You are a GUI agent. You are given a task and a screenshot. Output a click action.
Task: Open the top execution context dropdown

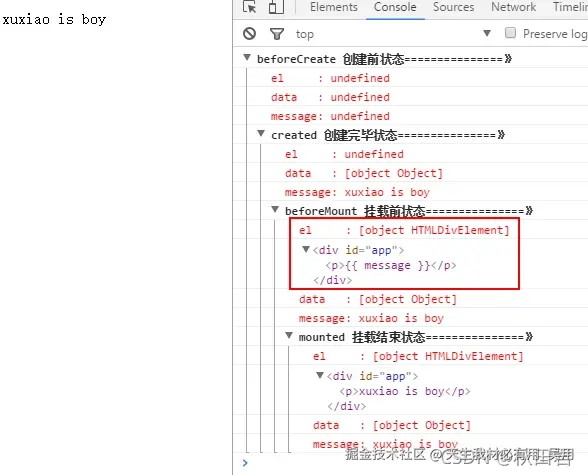tap(393, 34)
